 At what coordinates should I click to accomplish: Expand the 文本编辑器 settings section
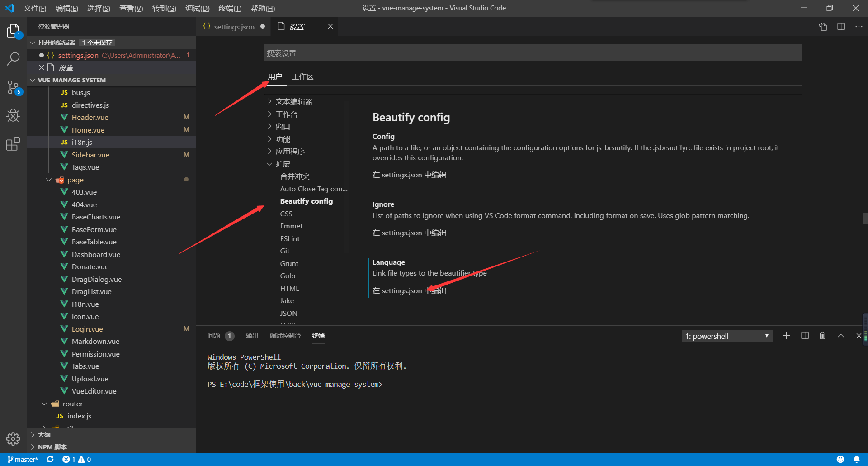[x=293, y=101]
